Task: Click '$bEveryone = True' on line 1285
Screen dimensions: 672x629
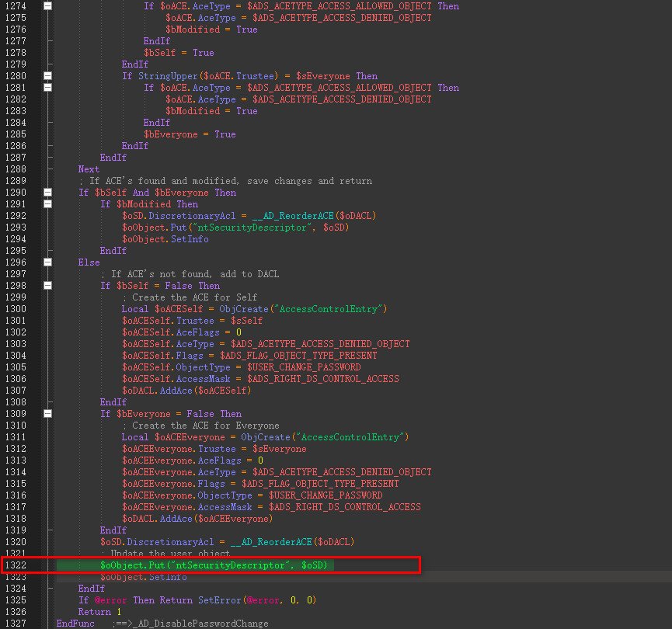Action: pos(190,134)
